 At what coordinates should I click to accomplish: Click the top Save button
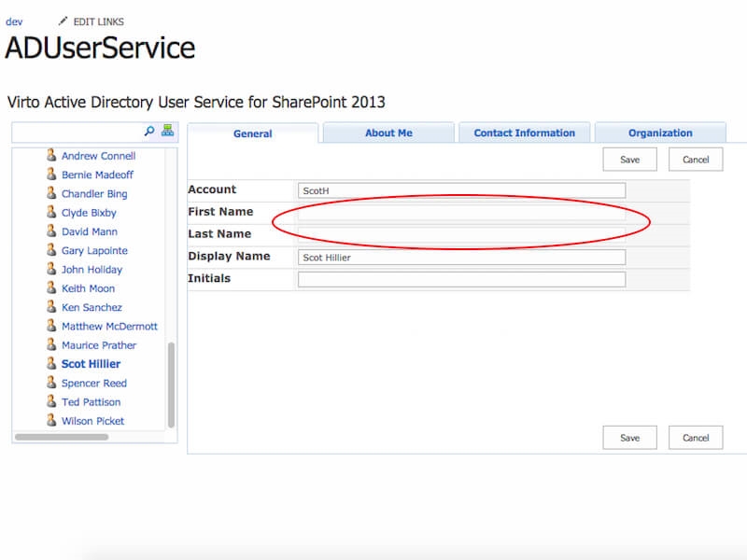629,160
